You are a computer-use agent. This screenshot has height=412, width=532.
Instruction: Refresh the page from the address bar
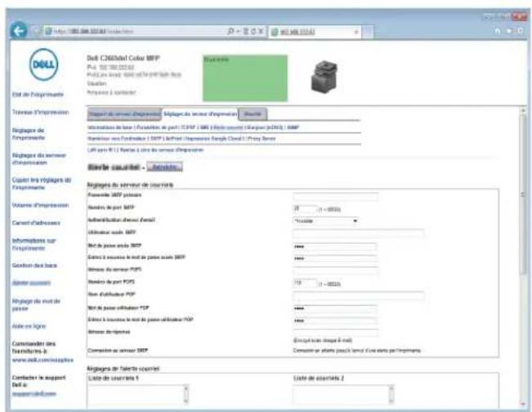[x=253, y=32]
